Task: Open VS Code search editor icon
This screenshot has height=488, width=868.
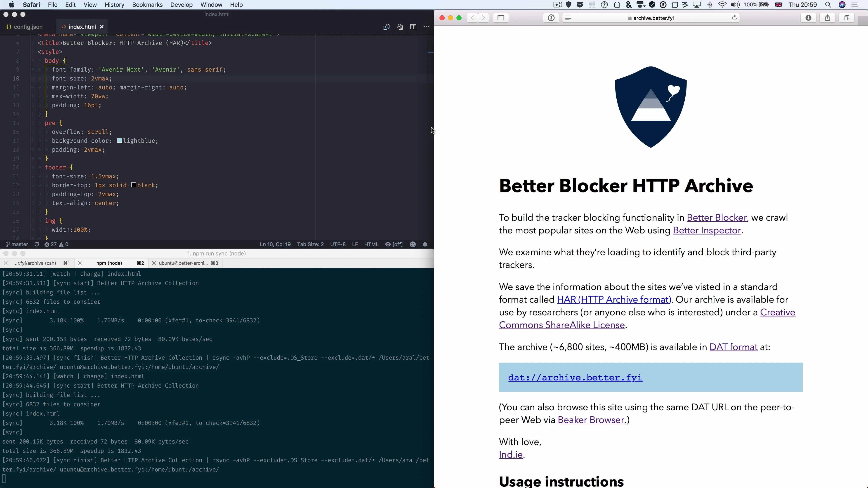Action: [x=387, y=27]
